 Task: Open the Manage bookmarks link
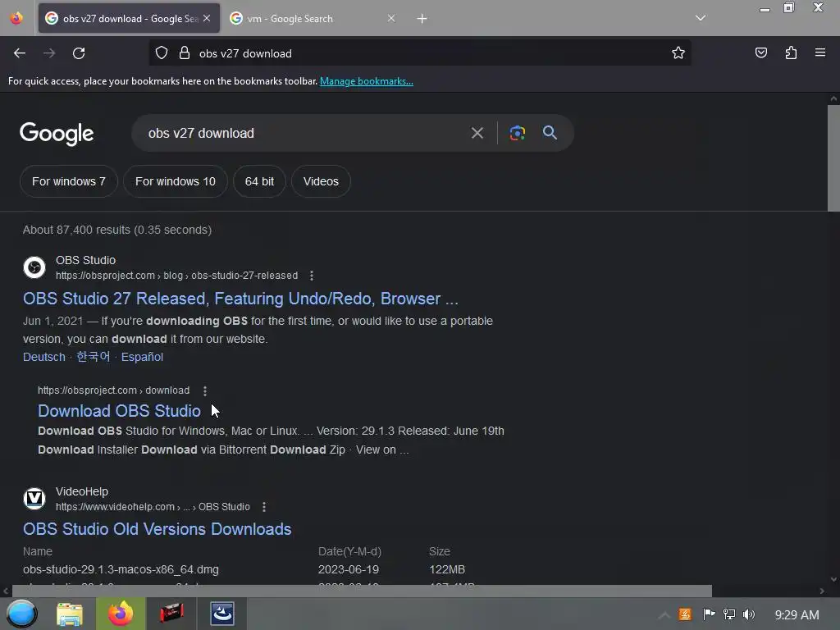(x=367, y=81)
